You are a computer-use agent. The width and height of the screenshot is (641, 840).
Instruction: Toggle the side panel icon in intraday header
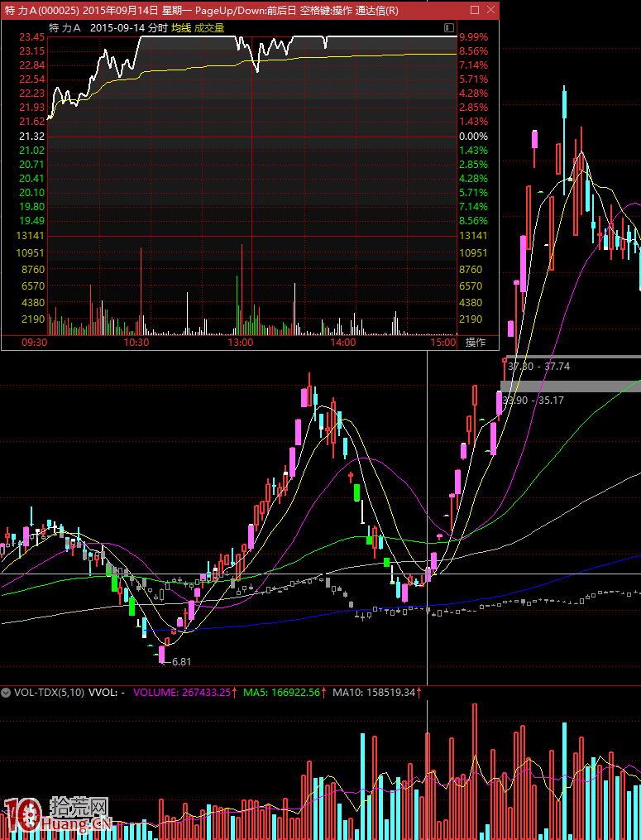(x=449, y=28)
